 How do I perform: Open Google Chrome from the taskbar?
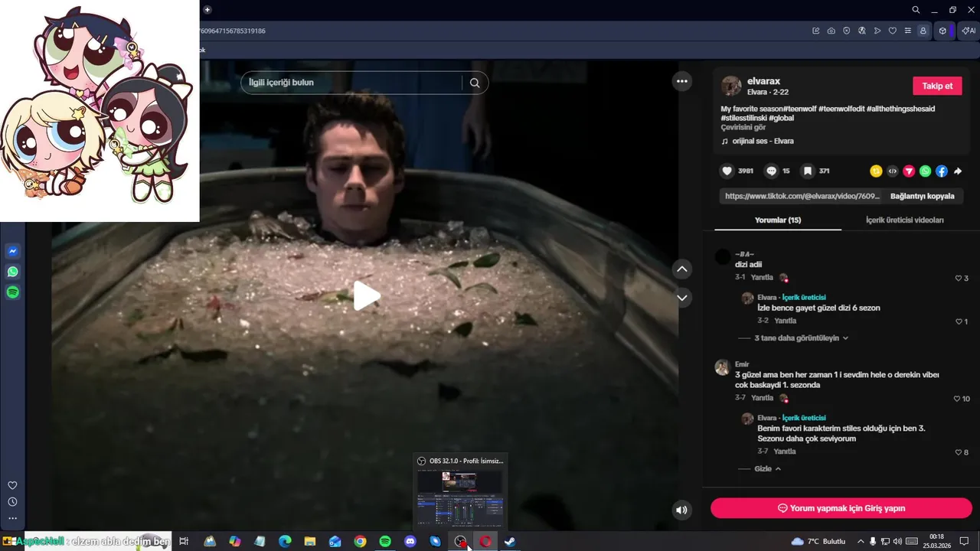[x=360, y=541]
